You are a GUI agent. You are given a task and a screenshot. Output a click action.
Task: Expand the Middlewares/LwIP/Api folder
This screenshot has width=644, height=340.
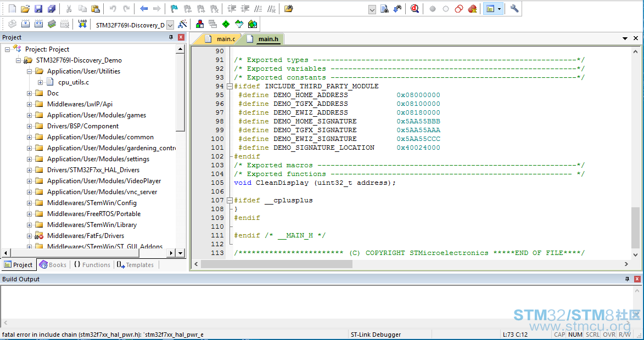[30, 104]
